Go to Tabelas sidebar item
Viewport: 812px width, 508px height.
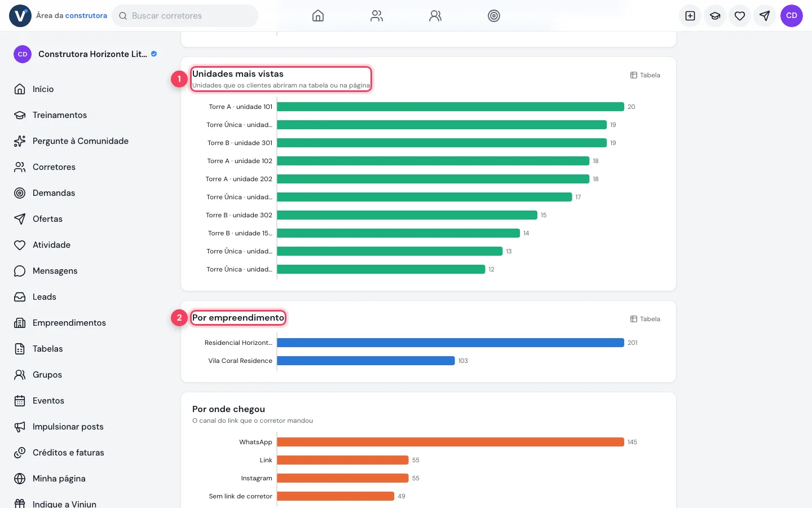click(48, 349)
